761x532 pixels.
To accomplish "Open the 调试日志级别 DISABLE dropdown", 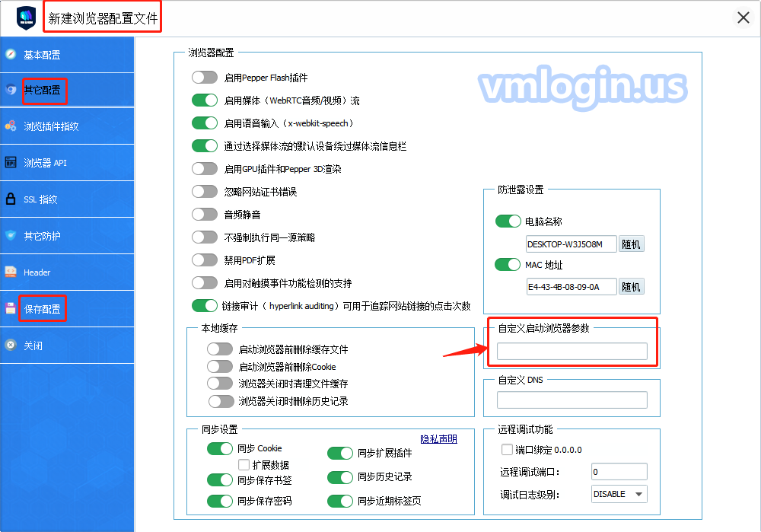I will [619, 494].
